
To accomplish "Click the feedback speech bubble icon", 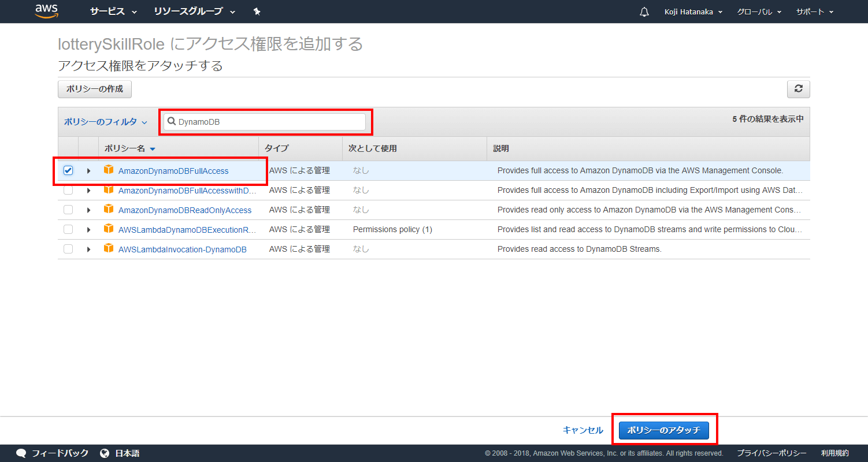I will point(21,453).
